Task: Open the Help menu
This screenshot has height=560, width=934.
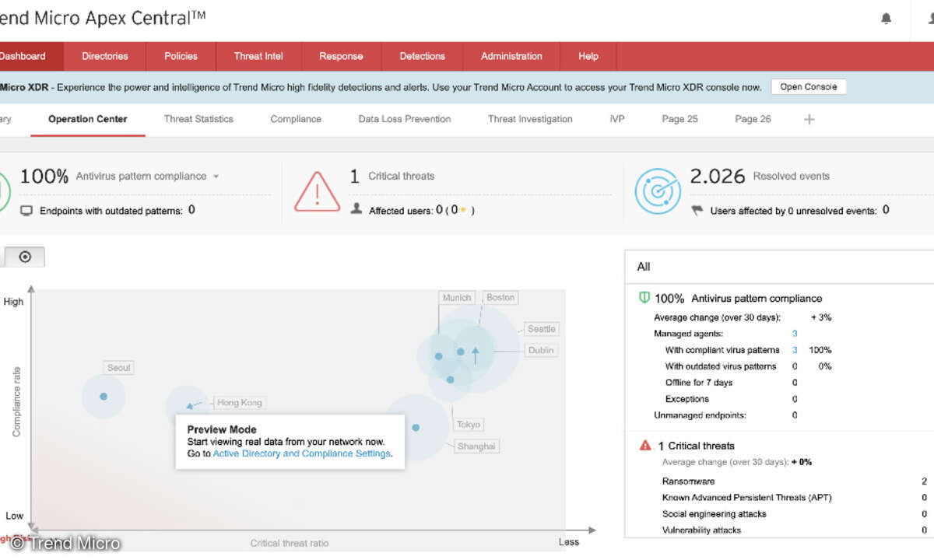Action: [588, 56]
